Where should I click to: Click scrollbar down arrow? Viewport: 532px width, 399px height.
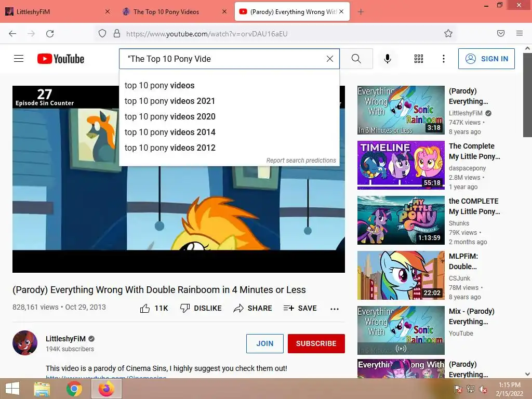[x=527, y=374]
